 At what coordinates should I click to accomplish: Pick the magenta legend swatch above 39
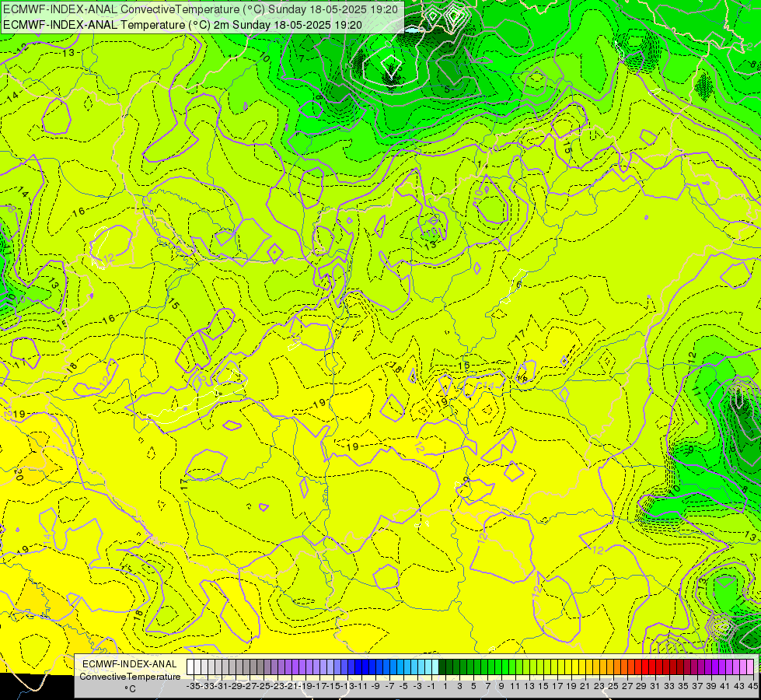click(x=707, y=667)
